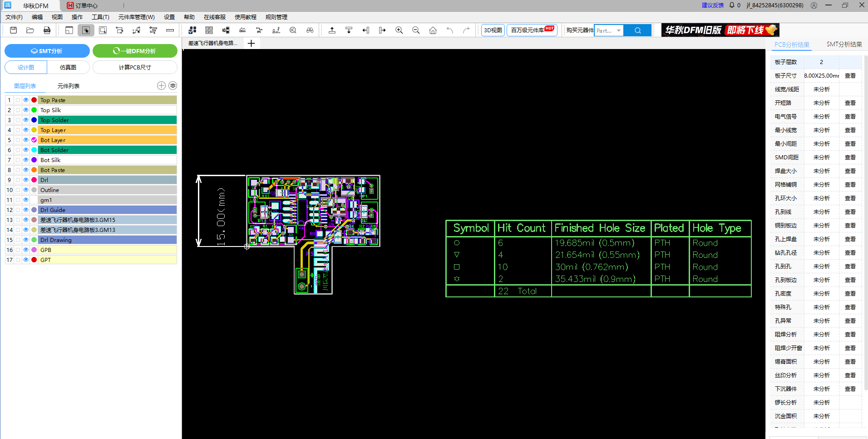Open the 工具(T) menu

(x=100, y=17)
